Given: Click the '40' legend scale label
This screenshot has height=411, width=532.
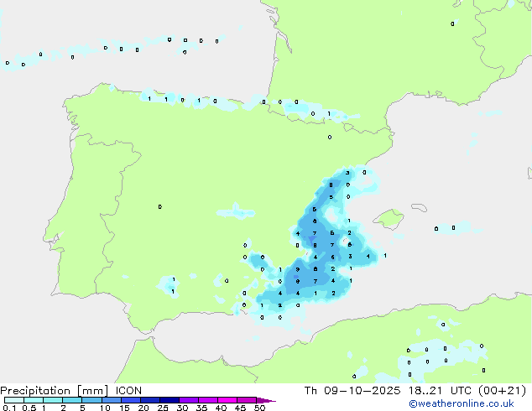Looking at the screenshot, I should point(221,408).
